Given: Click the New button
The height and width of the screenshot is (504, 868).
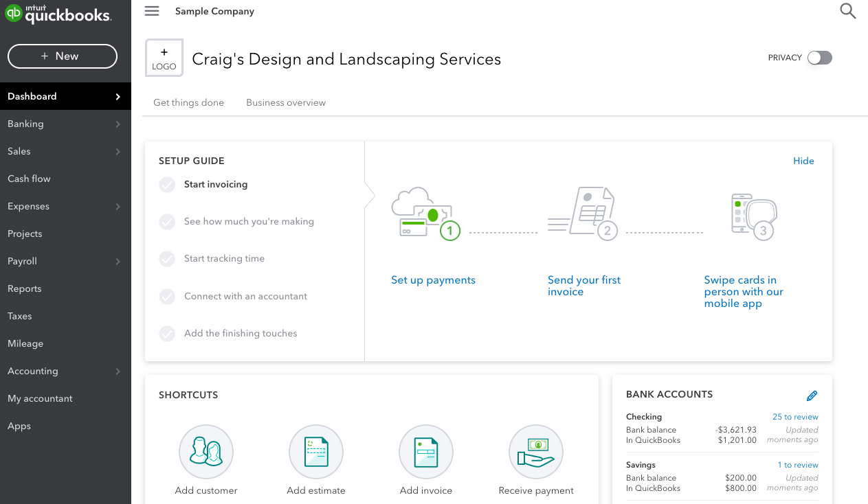Looking at the screenshot, I should click(x=63, y=56).
